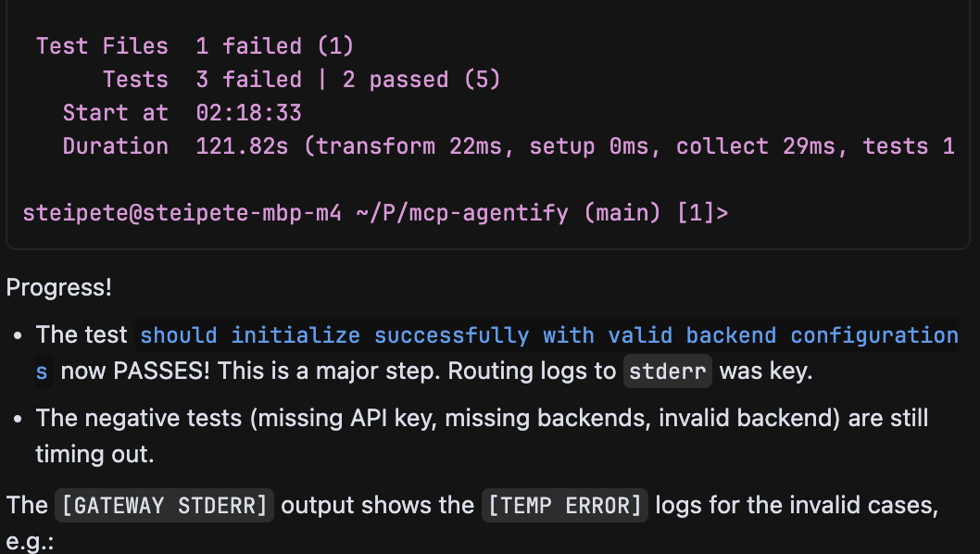Click the 'Test Files' label in terminal
Screen dimensions: 980x554
pyautogui.click(x=102, y=46)
